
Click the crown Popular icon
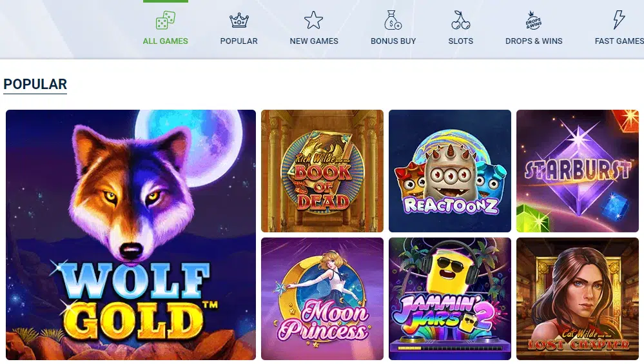(x=239, y=20)
